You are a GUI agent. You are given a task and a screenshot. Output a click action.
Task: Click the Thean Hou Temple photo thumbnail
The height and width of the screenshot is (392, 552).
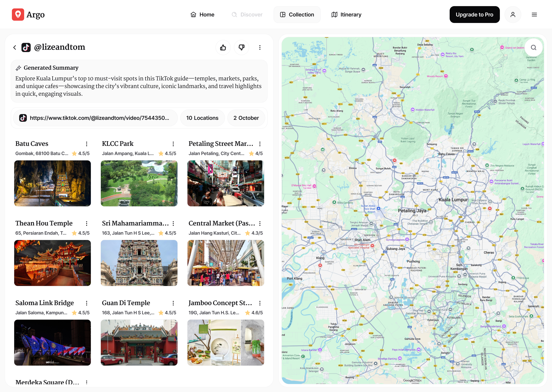click(53, 263)
